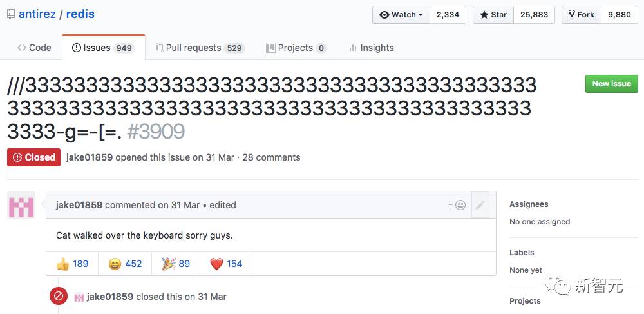Click the small avatar in closed event

tap(79, 297)
